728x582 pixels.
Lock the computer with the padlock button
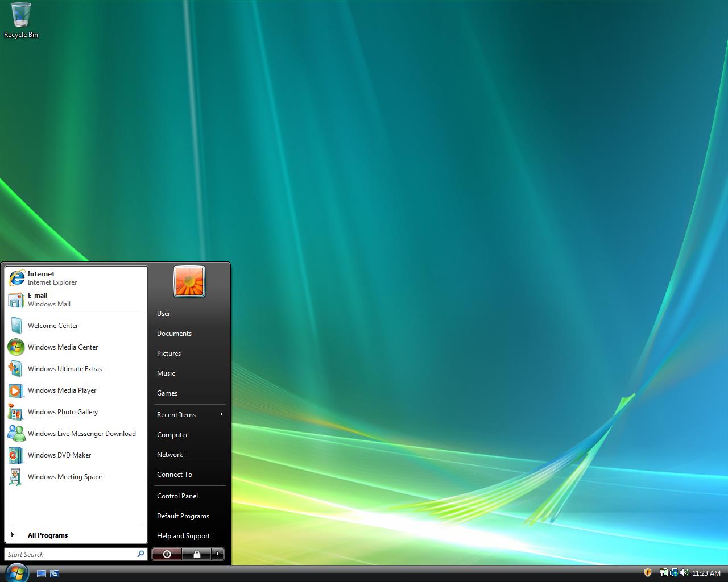tap(197, 554)
